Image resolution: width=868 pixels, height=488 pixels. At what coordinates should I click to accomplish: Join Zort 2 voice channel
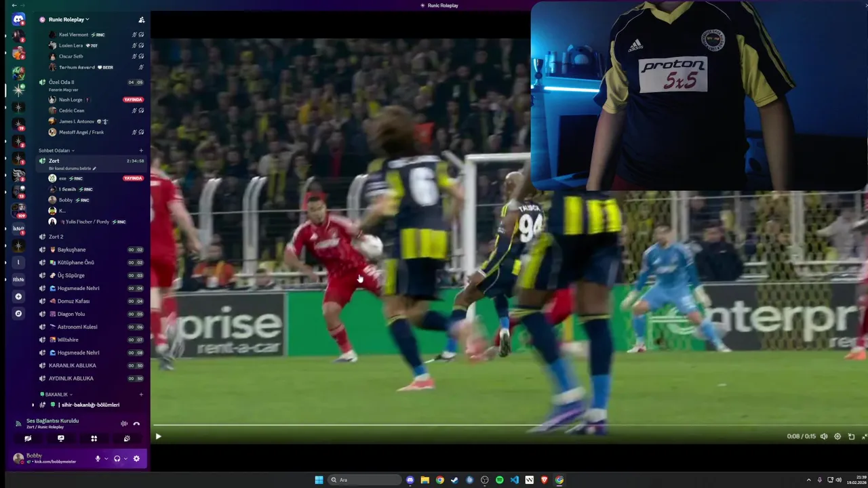point(92,237)
